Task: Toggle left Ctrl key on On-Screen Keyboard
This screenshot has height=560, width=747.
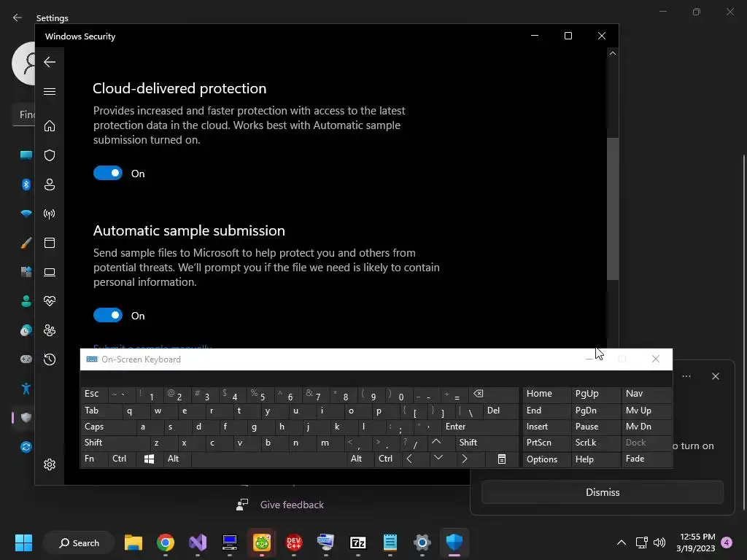Action: pyautogui.click(x=122, y=459)
